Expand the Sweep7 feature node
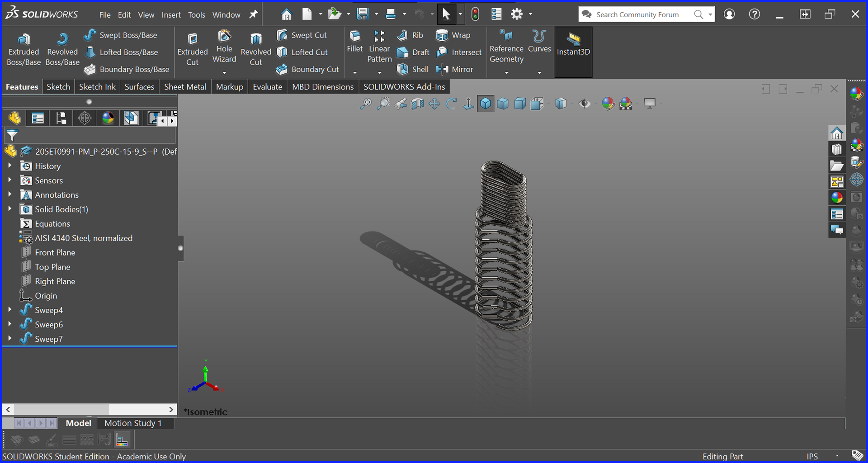Viewport: 868px width, 463px height. point(9,339)
